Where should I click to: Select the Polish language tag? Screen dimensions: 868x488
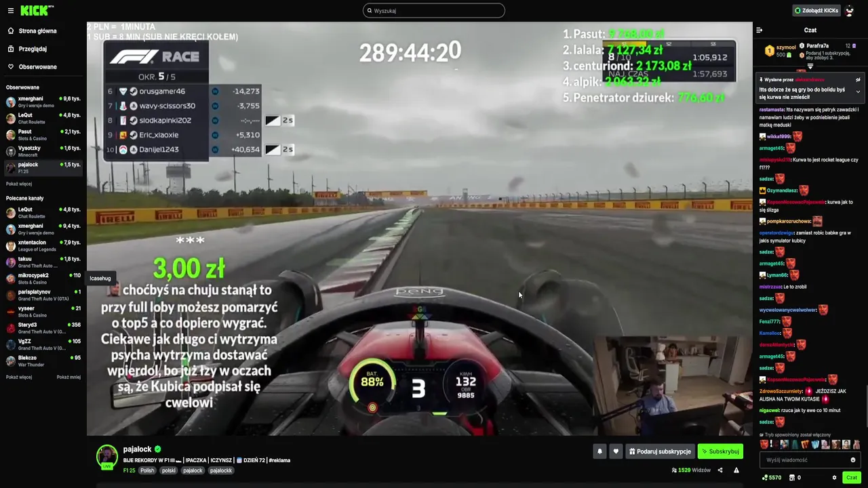pos(147,470)
